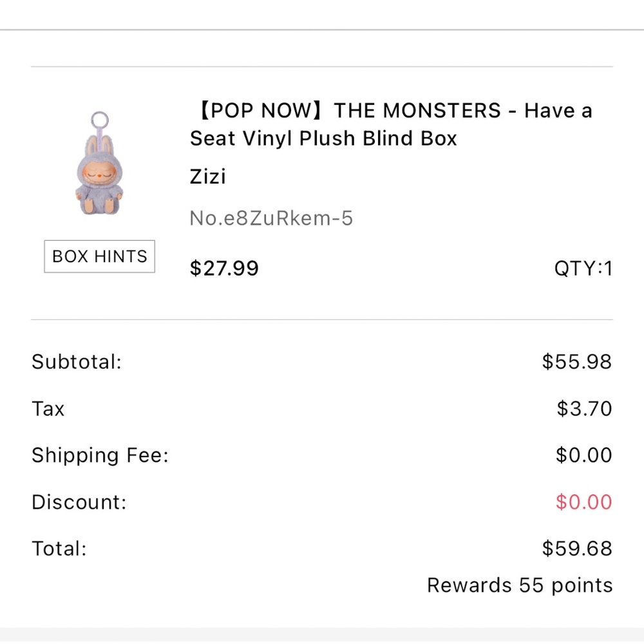Click the red discount value $0.00
644x644 pixels.
click(x=584, y=502)
